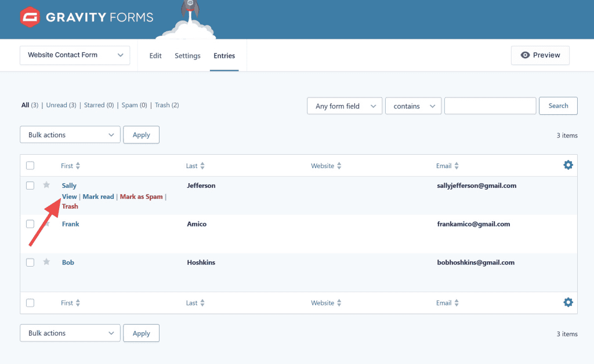Screen dimensions: 594x364
Task: Click Trash link under Sally entry
Action: 70,206
